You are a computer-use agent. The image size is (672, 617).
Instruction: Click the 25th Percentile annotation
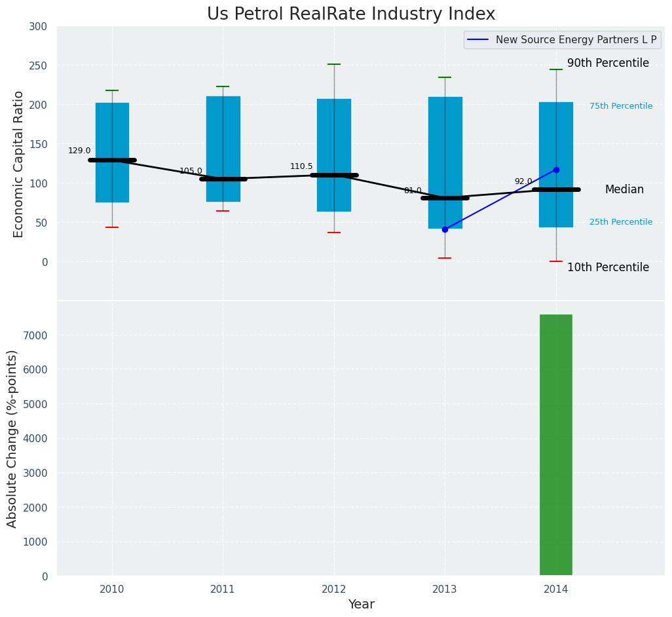click(620, 222)
